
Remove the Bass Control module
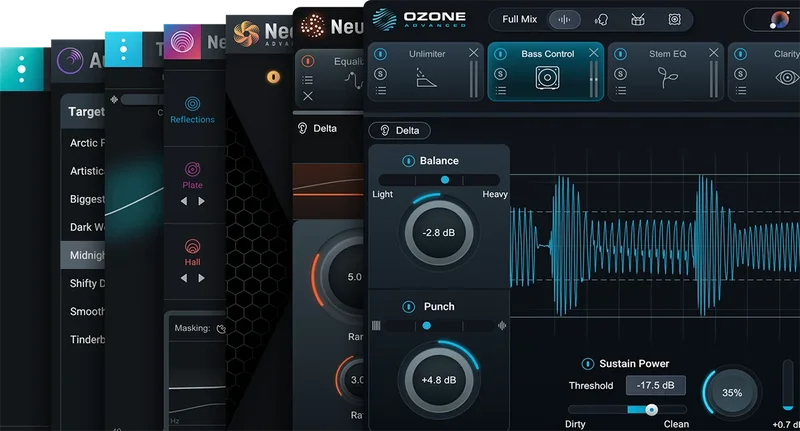[593, 53]
